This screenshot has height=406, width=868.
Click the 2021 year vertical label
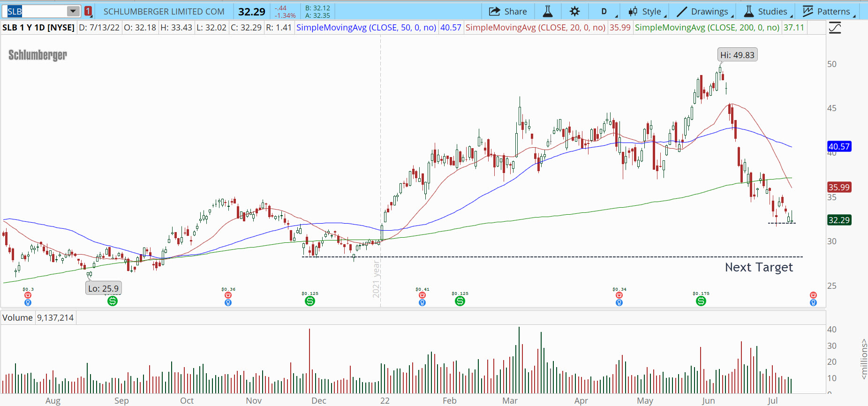[376, 280]
